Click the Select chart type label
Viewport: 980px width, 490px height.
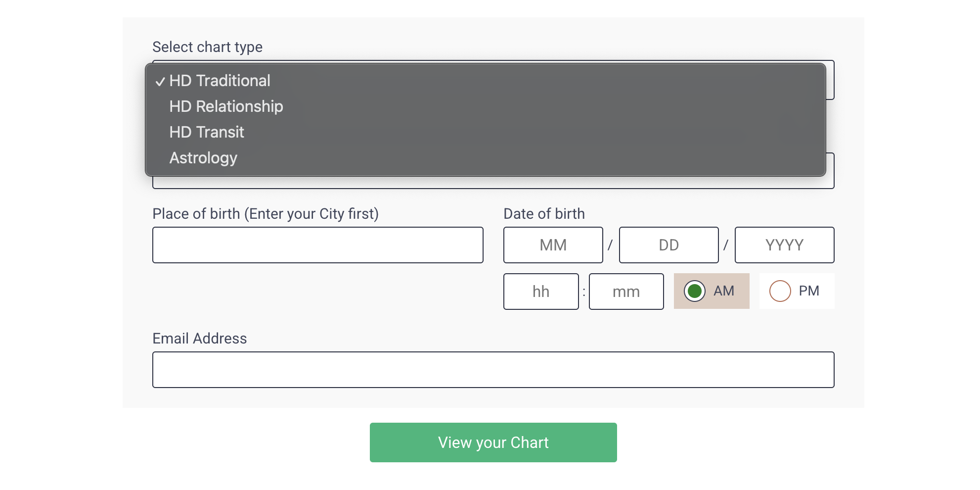click(x=207, y=47)
